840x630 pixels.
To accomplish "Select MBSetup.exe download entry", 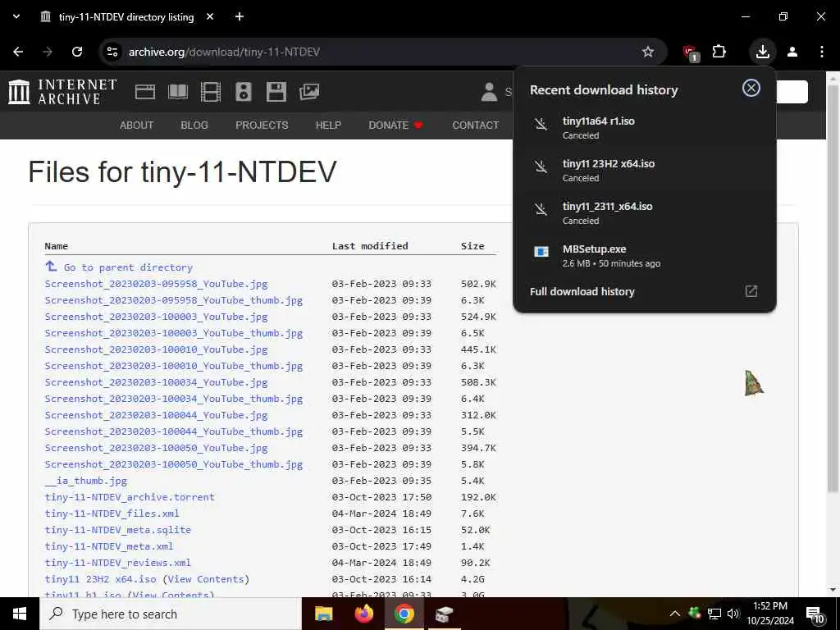I will [x=645, y=256].
